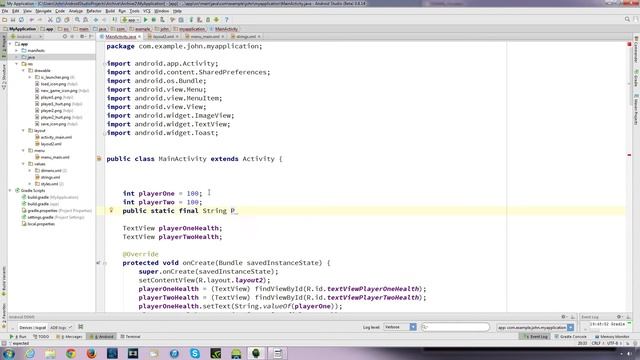The height and width of the screenshot is (360, 640).
Task: Click the Structure side tool window tab
Action: (x=4, y=77)
